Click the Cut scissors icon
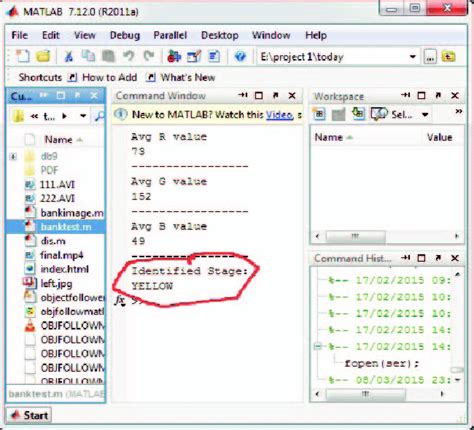Image resolution: width=474 pixels, height=430 pixels. (x=69, y=56)
